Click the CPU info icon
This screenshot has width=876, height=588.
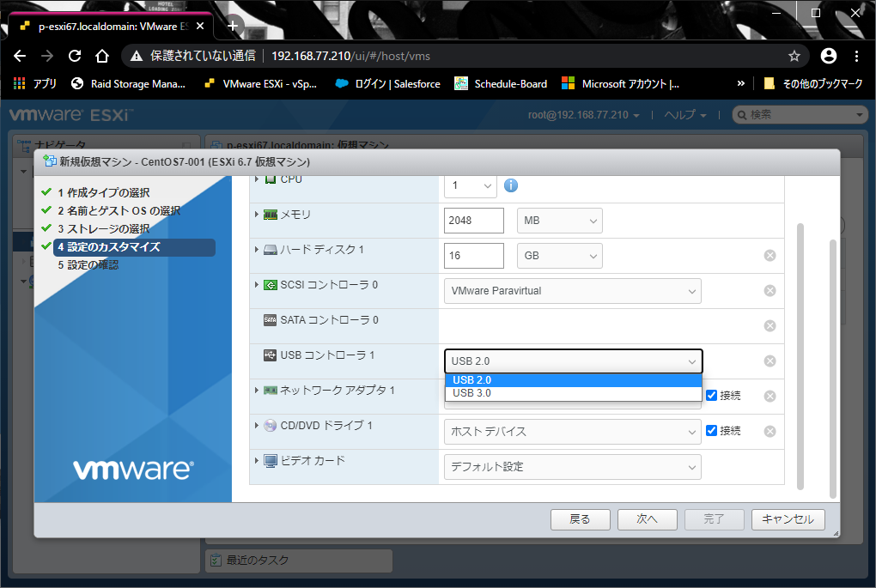[x=511, y=185]
